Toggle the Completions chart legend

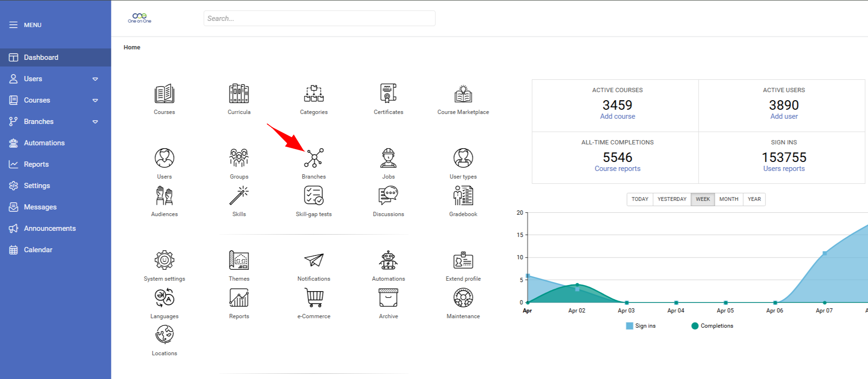tap(712, 326)
